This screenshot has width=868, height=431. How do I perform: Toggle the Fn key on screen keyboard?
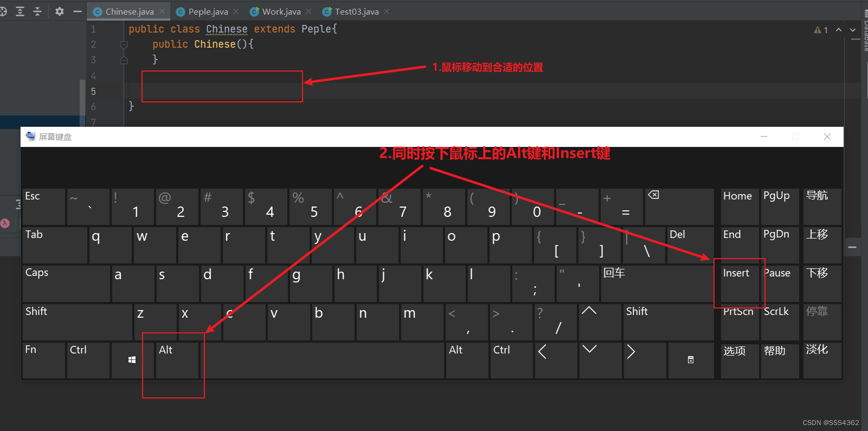pos(44,361)
